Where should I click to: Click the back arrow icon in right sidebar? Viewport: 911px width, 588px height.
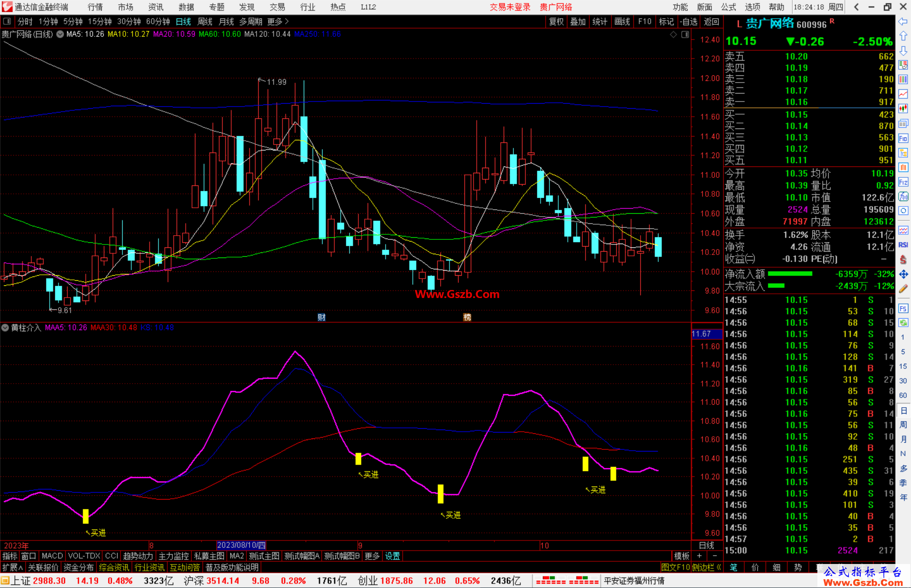point(903,21)
